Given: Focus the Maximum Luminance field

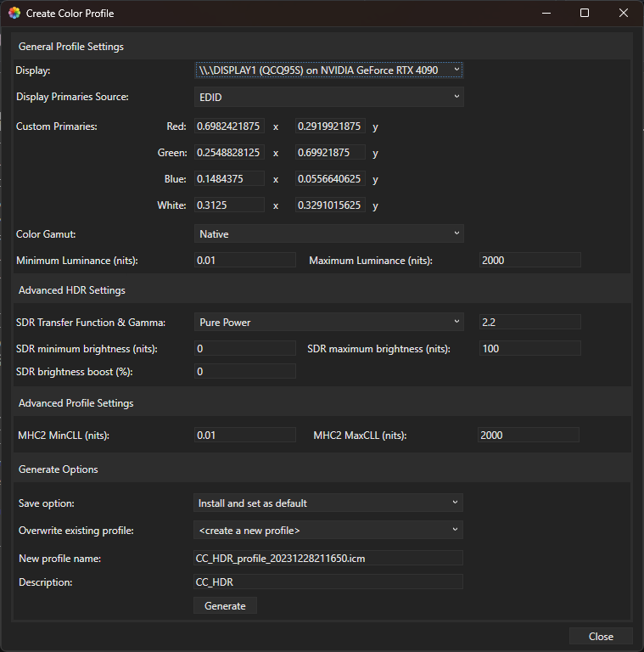Looking at the screenshot, I should click(x=530, y=261).
